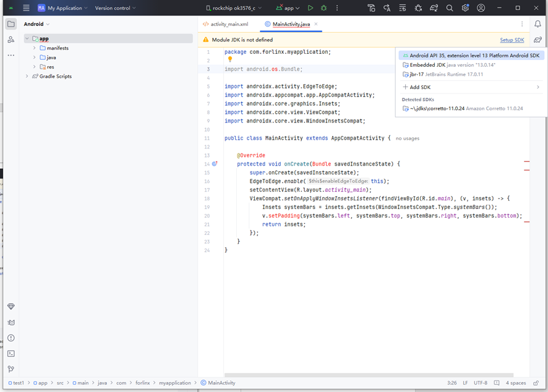Expand the Gradle Scripts node

[27, 76]
